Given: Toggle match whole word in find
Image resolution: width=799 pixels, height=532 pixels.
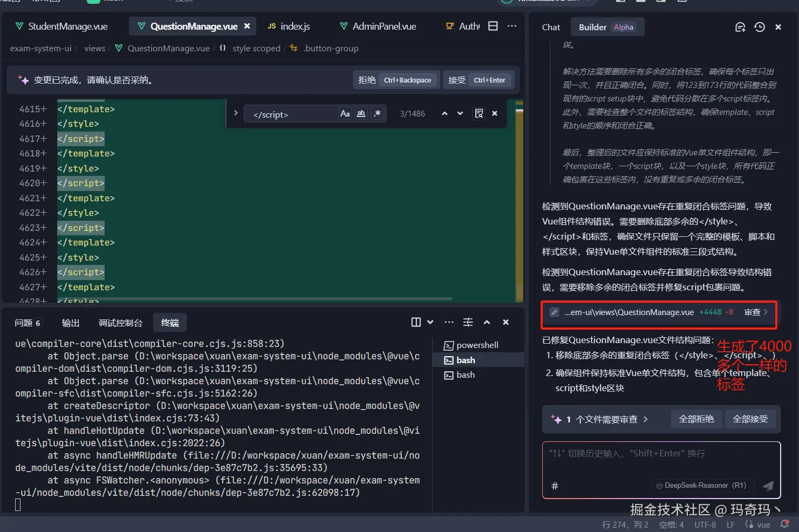Looking at the screenshot, I should 361,113.
